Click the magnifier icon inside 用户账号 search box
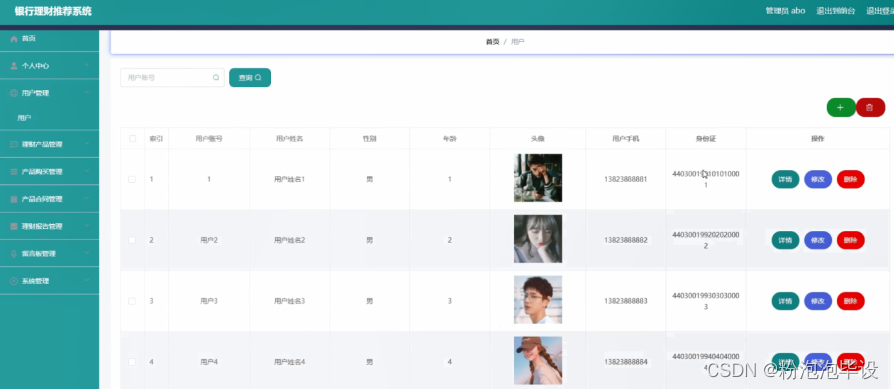894x389 pixels. point(216,78)
